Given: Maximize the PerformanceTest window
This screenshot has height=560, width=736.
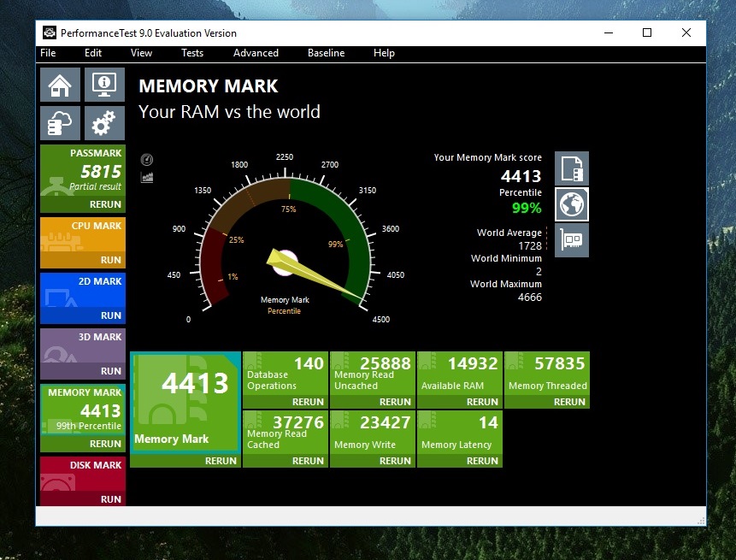Looking at the screenshot, I should [x=647, y=32].
